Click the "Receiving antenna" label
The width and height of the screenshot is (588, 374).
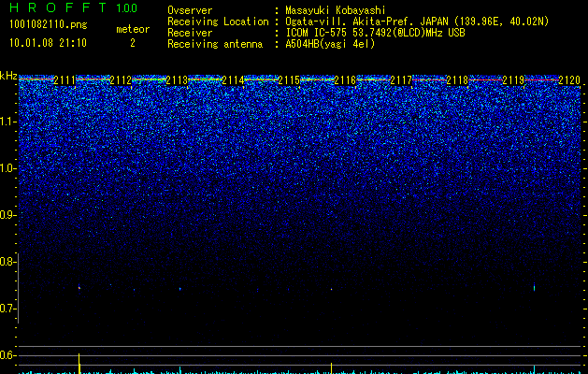tap(215, 44)
